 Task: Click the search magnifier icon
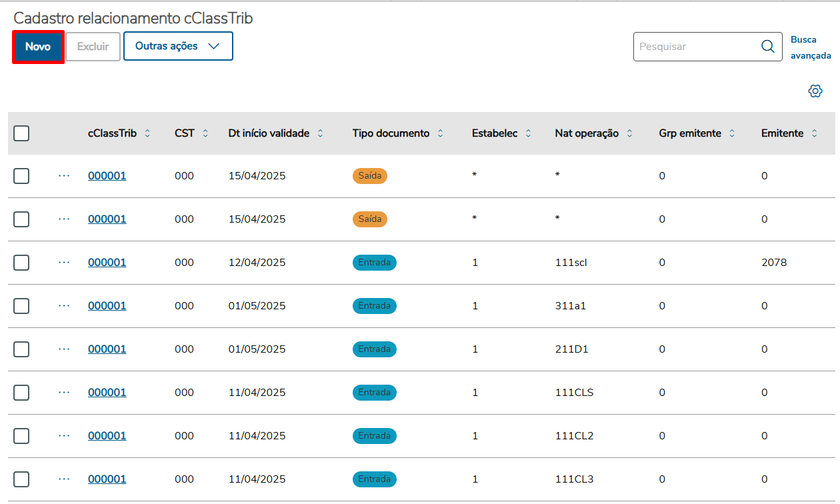768,47
